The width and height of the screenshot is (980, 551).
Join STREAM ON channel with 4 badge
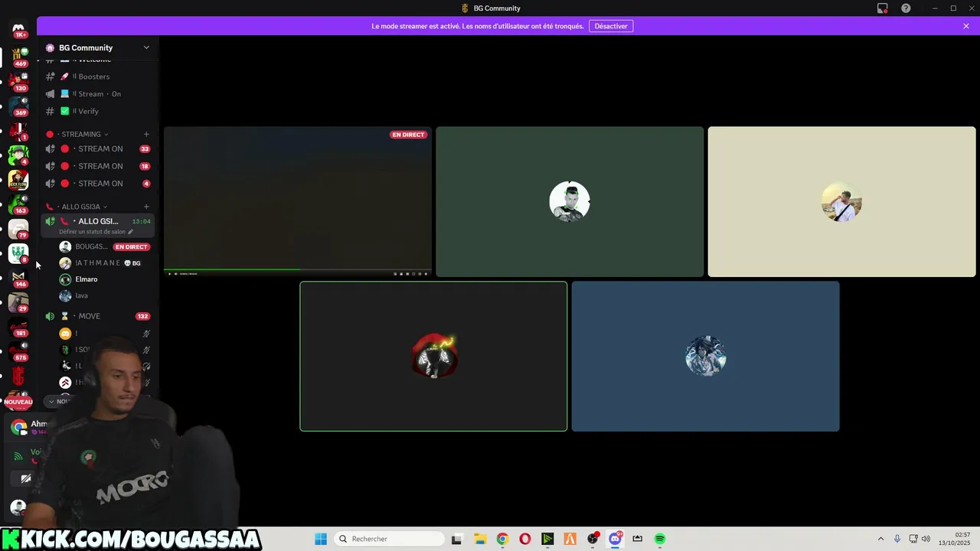[x=98, y=184]
